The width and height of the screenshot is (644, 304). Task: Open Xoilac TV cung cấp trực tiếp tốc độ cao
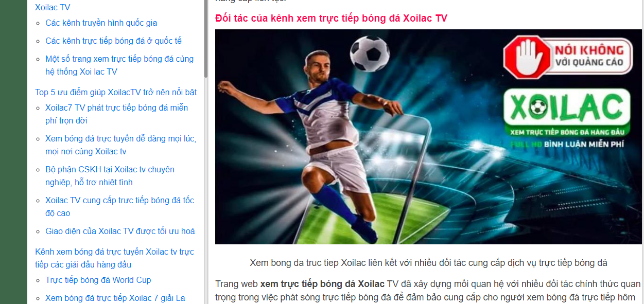click(x=119, y=207)
